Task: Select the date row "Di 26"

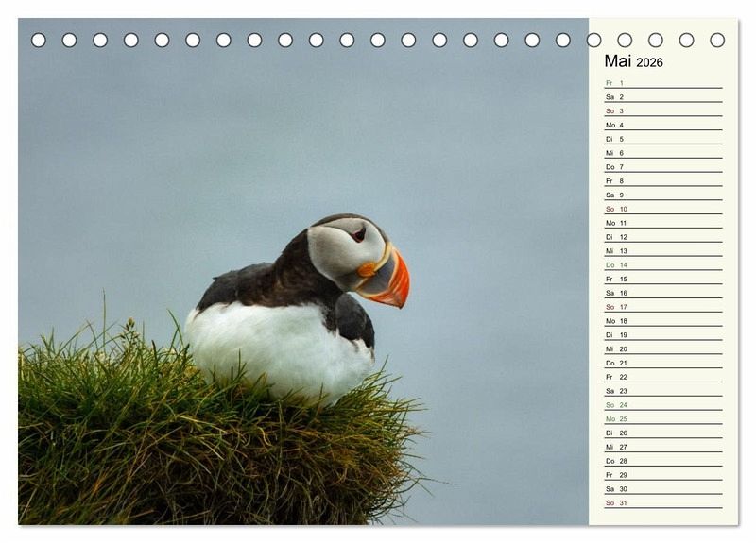Action: [x=663, y=433]
